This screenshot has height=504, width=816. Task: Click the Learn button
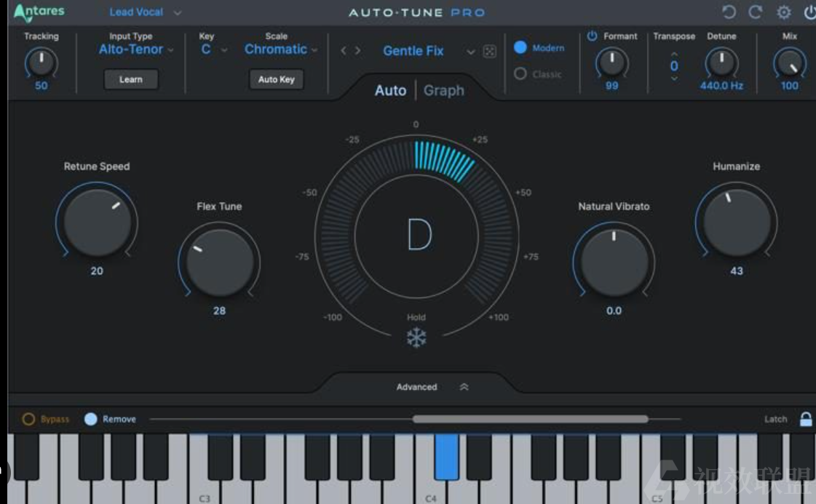(x=130, y=79)
